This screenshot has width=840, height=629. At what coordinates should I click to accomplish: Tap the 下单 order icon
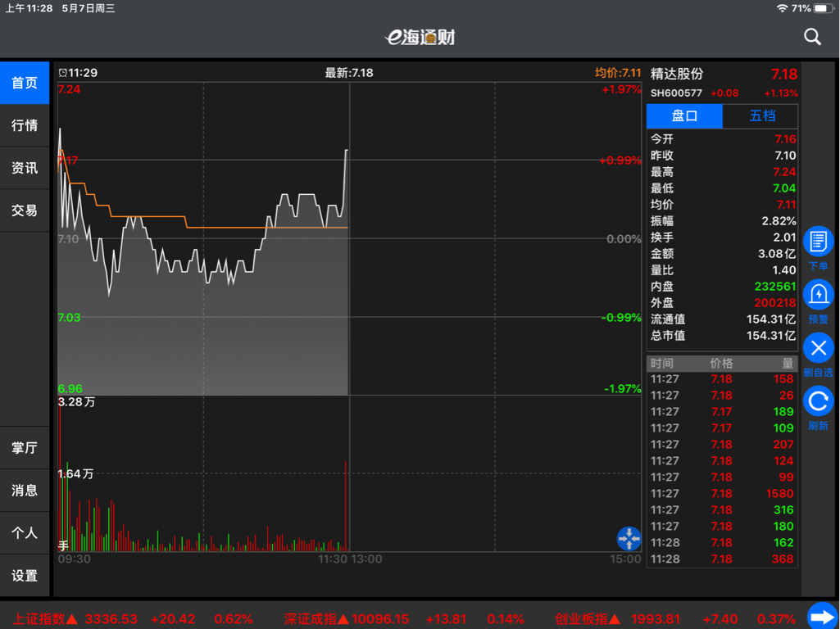tap(818, 242)
